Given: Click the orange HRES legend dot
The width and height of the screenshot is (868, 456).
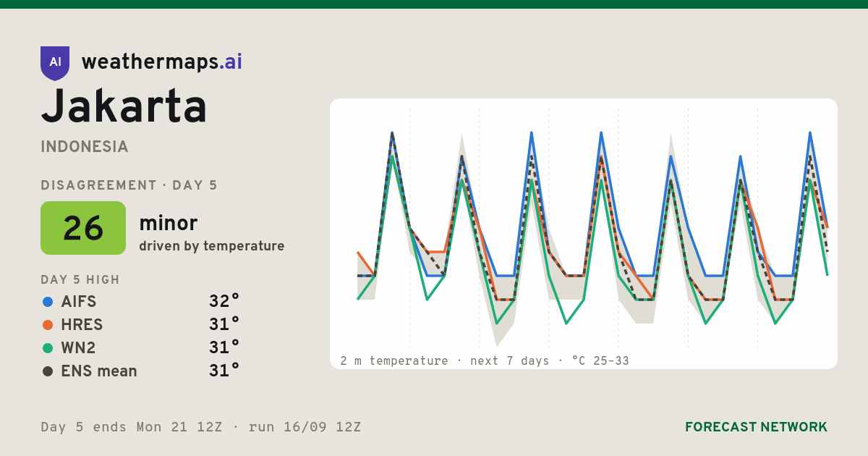Looking at the screenshot, I should (x=48, y=325).
